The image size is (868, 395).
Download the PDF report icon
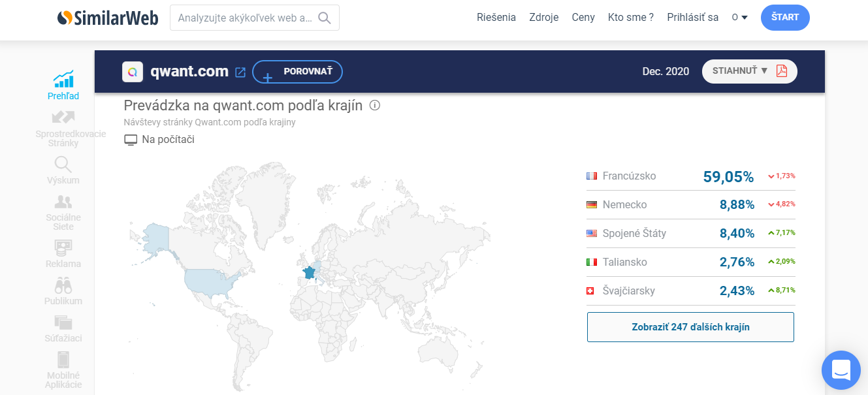tap(782, 71)
